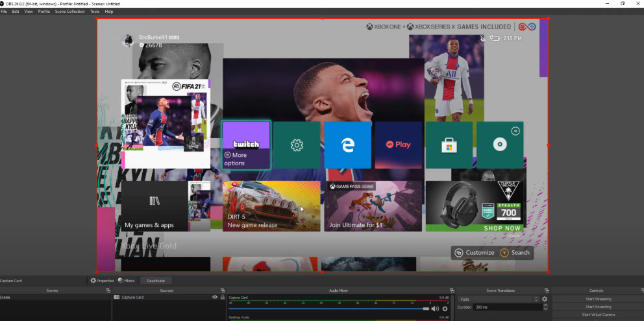Open the File menu
This screenshot has height=321, width=644.
[x=4, y=12]
